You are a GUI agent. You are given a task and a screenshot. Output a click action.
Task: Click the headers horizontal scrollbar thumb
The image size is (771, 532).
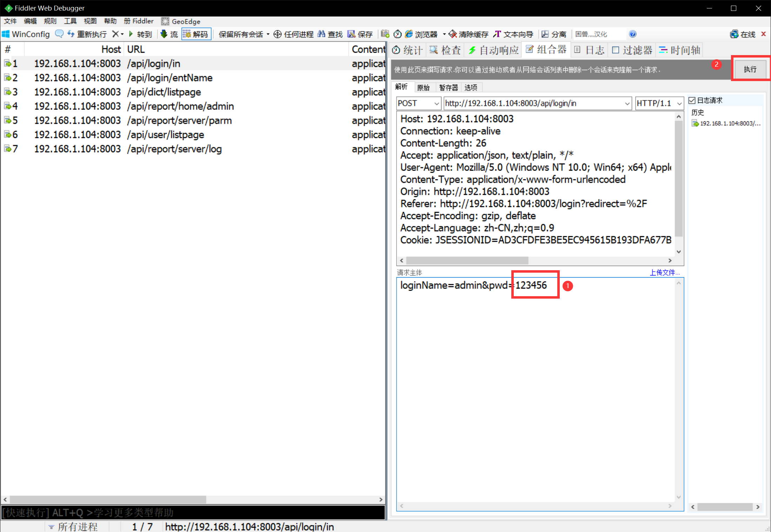467,260
